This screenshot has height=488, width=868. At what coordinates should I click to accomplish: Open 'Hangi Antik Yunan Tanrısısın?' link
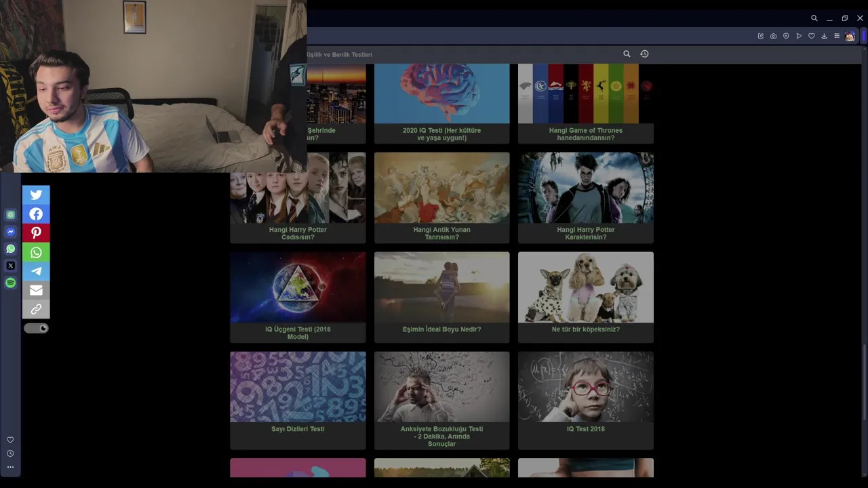(441, 233)
